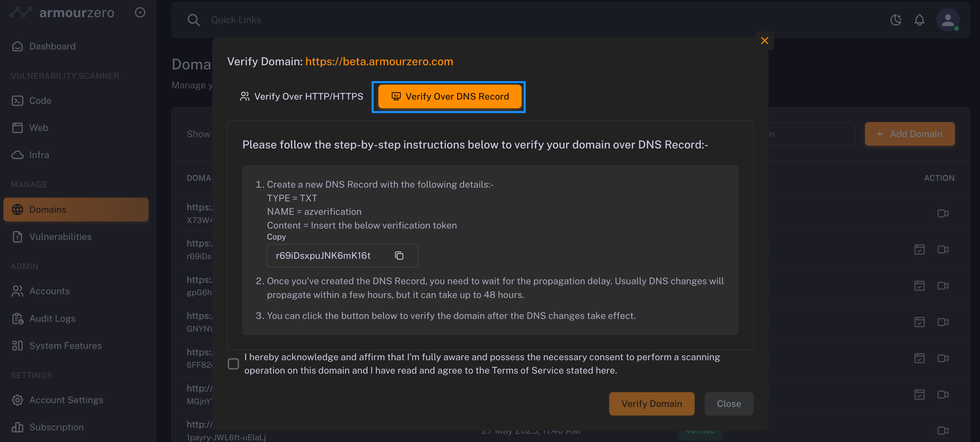Viewport: 980px width, 442px height.
Task: Switch to Verify Over HTTP/HTTPS tab
Action: 302,97
